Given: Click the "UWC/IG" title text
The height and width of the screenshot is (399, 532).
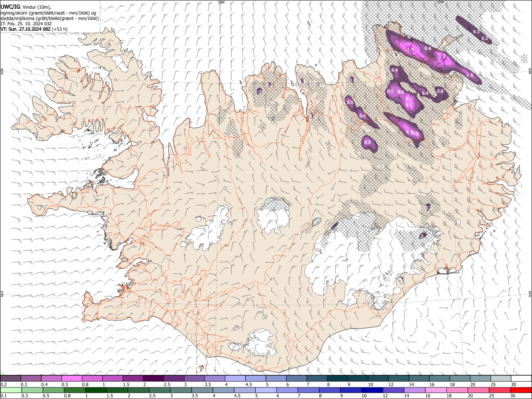Looking at the screenshot, I should [x=10, y=7].
